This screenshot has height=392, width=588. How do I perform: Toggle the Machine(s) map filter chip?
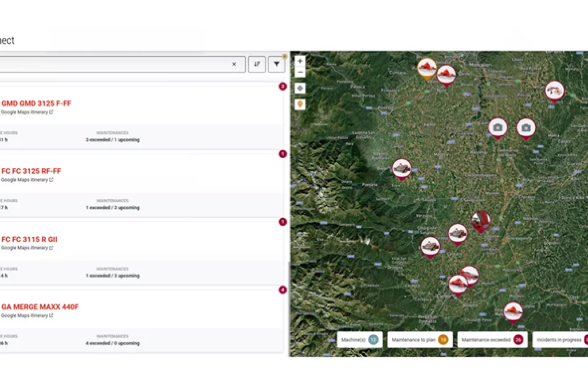[360, 340]
